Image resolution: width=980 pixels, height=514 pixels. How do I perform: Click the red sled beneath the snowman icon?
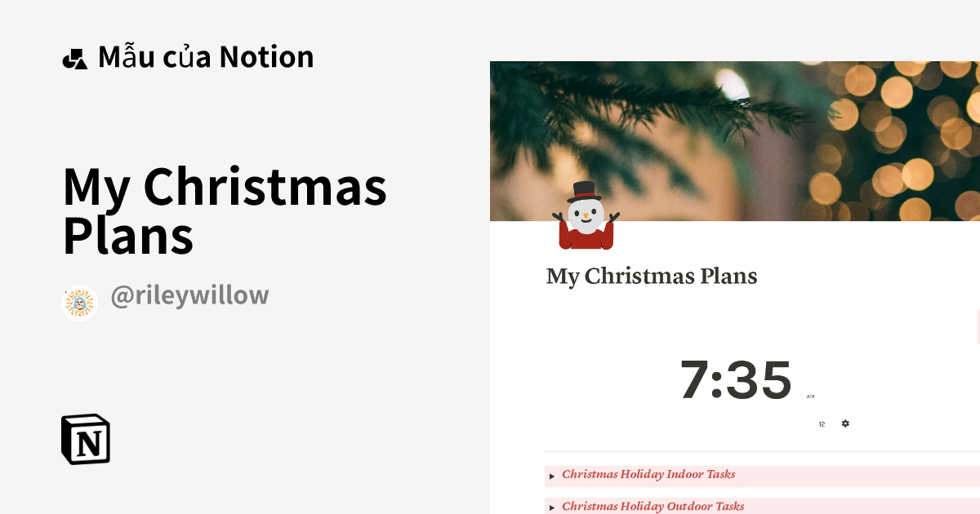click(x=586, y=239)
